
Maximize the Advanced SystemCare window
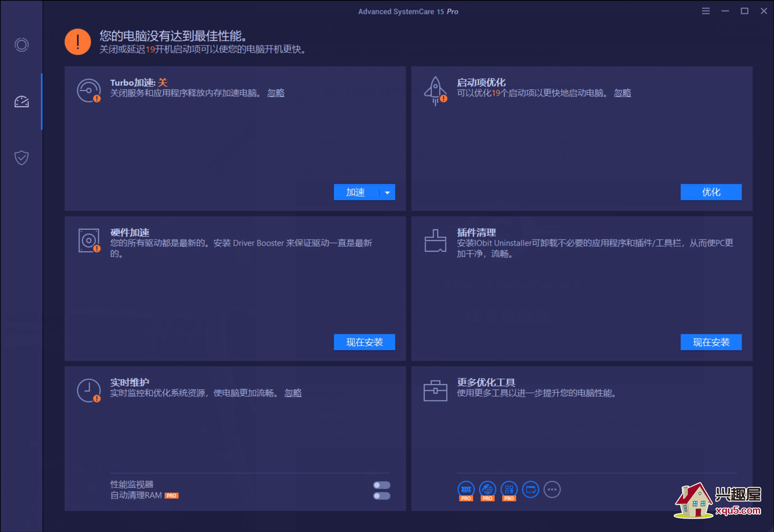745,11
